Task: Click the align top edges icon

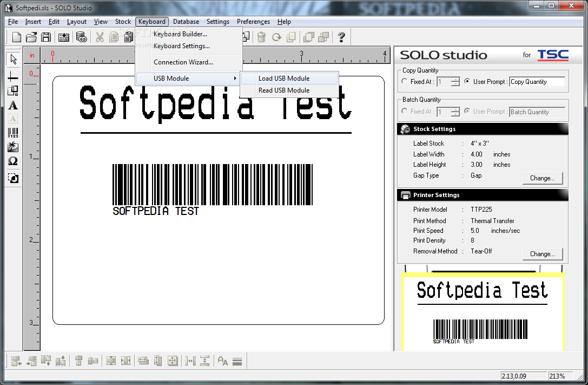Action: point(46,361)
